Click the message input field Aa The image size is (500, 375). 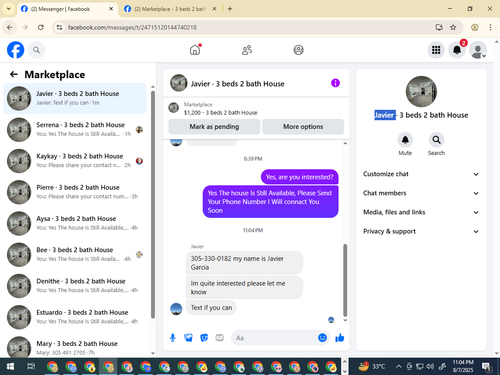[273, 338]
